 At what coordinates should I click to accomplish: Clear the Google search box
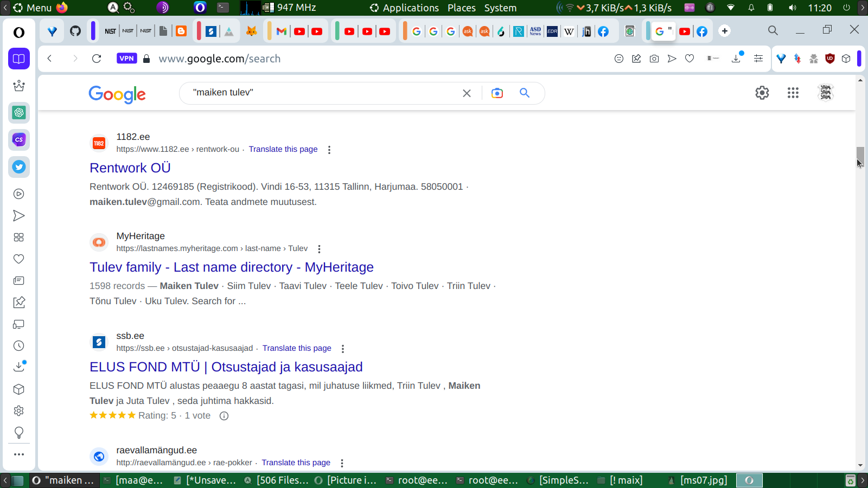(467, 93)
